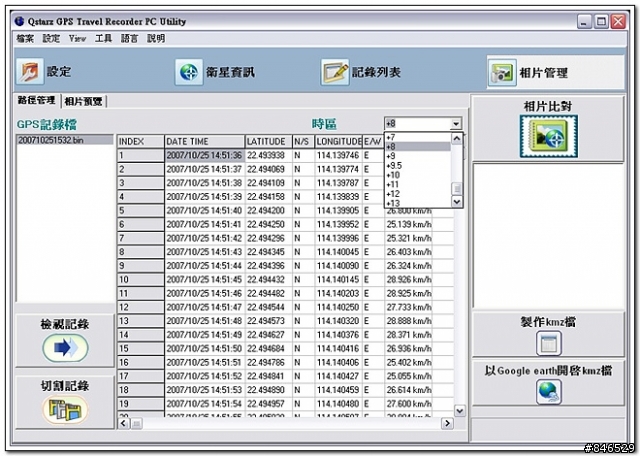Click the 相片比對 photo matching stamp icon
Image resolution: width=640 pixels, height=456 pixels.
coord(548,136)
